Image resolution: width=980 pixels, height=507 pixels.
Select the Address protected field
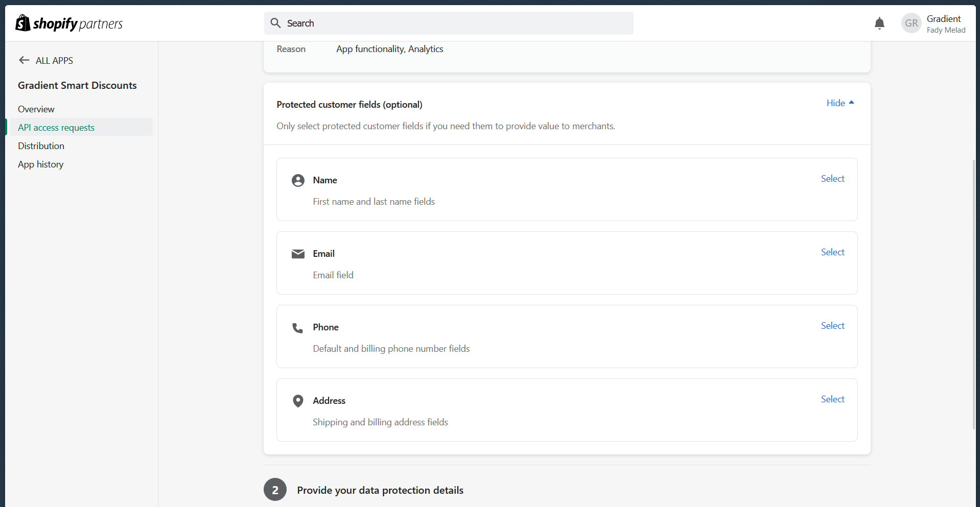[x=832, y=399]
